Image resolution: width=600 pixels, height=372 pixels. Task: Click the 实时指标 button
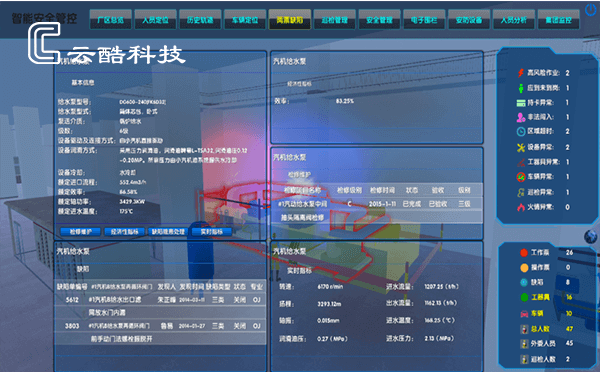(x=212, y=232)
